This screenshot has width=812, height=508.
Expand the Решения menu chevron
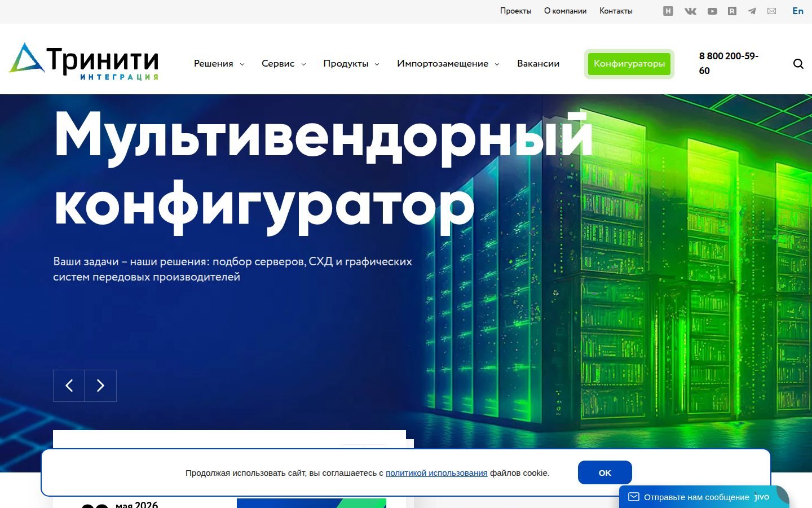pyautogui.click(x=242, y=64)
